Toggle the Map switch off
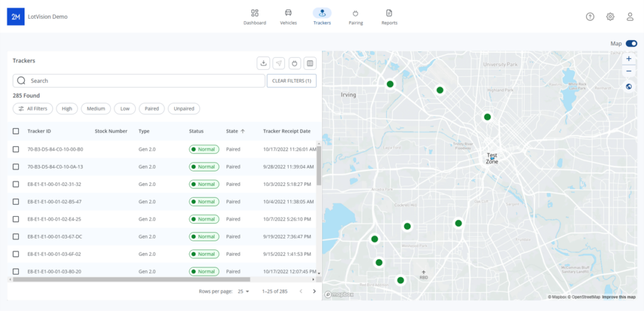This screenshot has height=311, width=644. [x=631, y=43]
